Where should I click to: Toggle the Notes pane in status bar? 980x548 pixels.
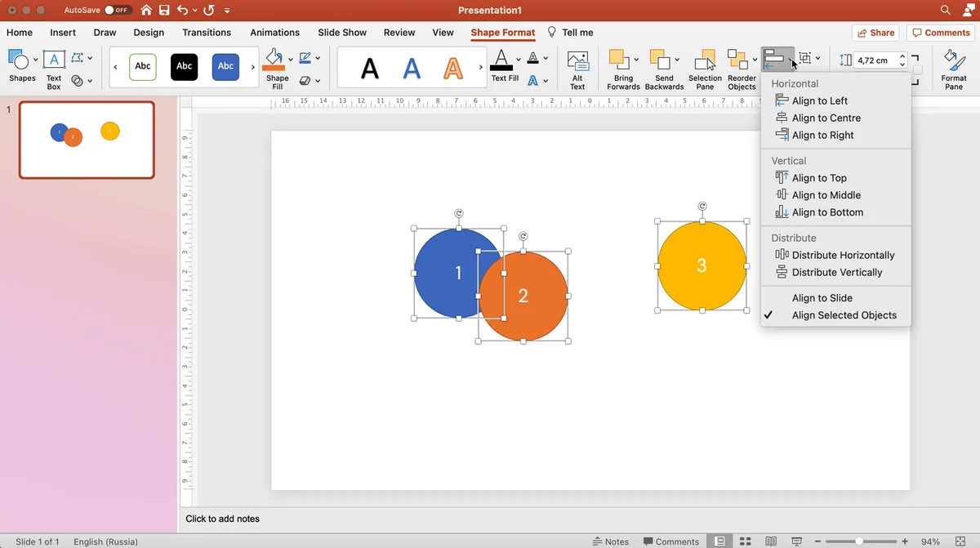tap(610, 541)
